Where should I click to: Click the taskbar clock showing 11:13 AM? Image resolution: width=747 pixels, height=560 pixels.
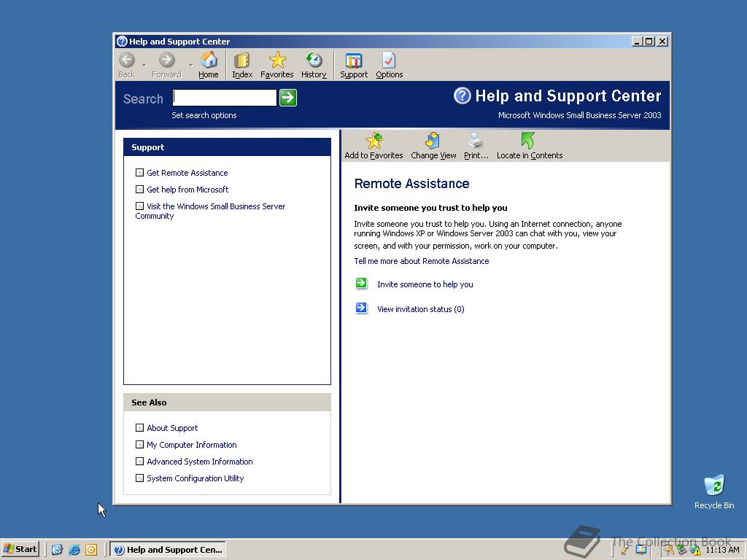[722, 550]
